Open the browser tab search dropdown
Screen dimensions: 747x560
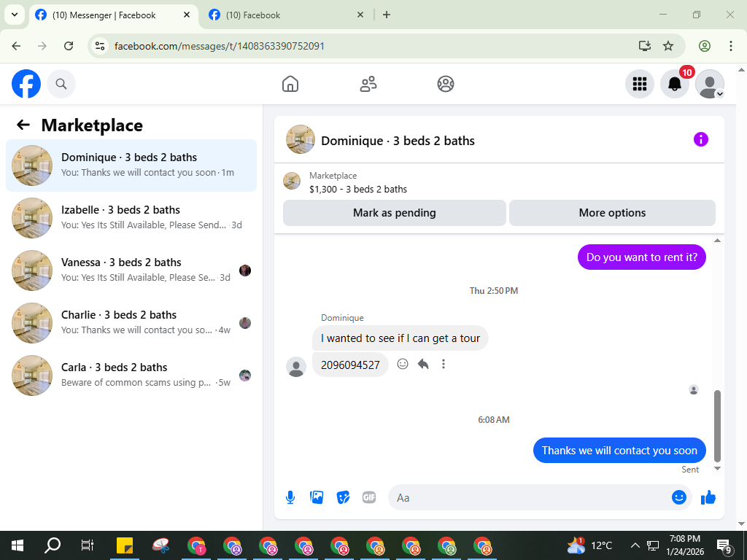click(15, 15)
